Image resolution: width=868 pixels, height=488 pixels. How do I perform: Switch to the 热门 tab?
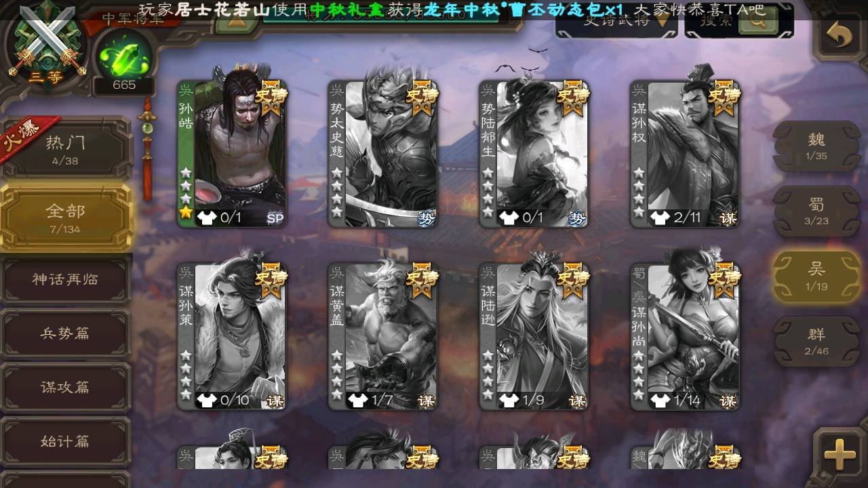(65, 149)
